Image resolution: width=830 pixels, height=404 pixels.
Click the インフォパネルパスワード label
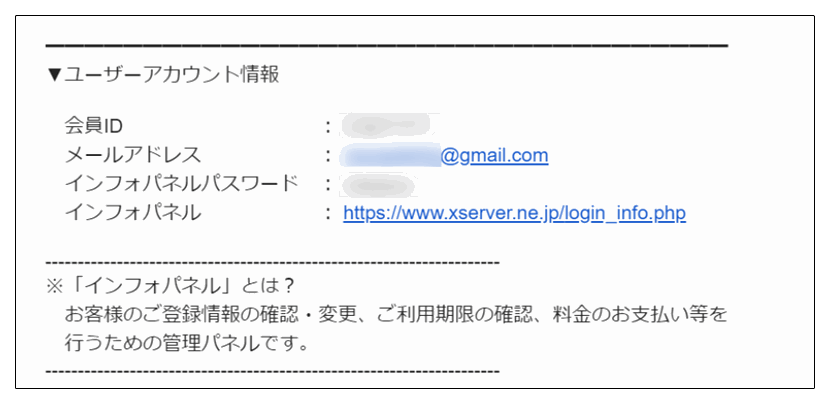(182, 184)
